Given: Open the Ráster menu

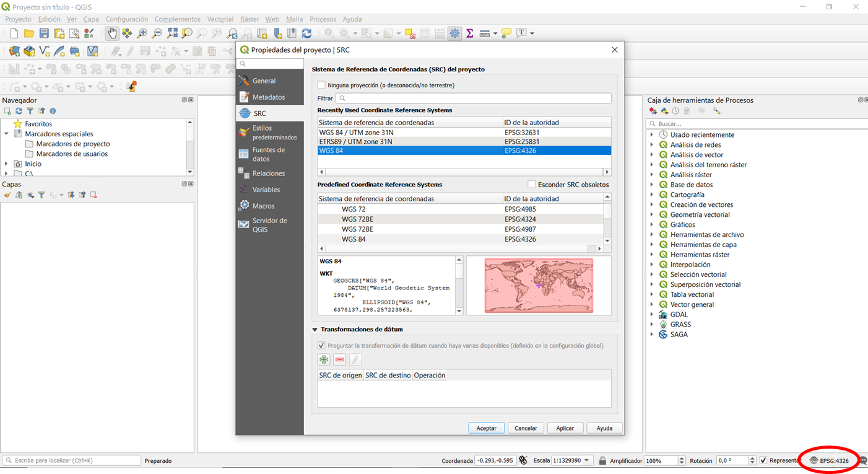Looking at the screenshot, I should click(250, 19).
